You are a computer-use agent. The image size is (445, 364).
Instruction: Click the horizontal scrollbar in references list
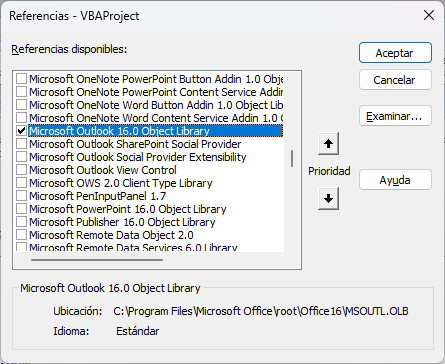(x=97, y=260)
